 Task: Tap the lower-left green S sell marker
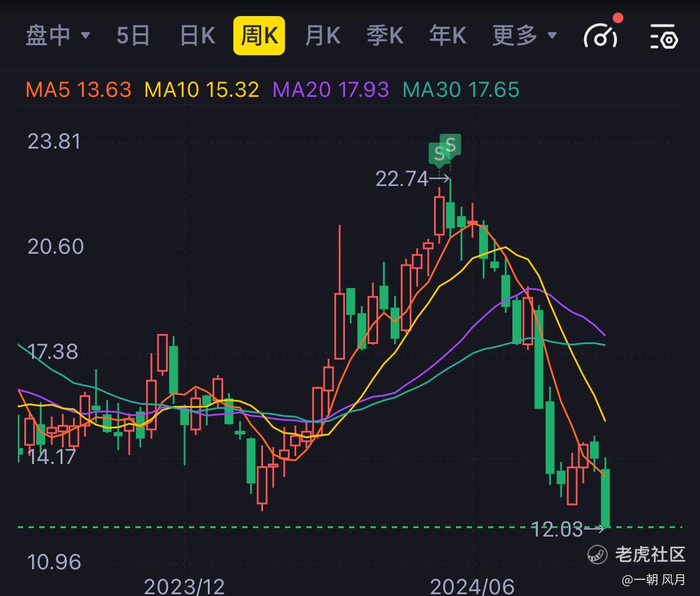click(x=438, y=154)
